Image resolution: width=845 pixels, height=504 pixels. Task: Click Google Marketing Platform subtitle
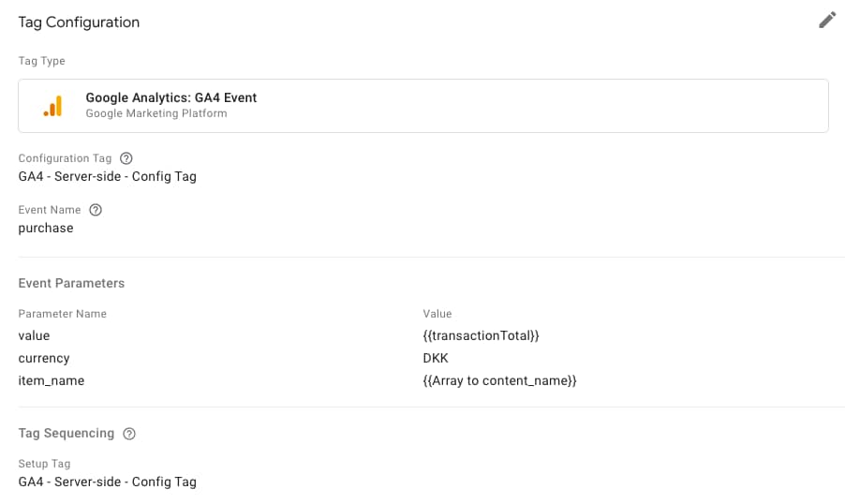156,113
